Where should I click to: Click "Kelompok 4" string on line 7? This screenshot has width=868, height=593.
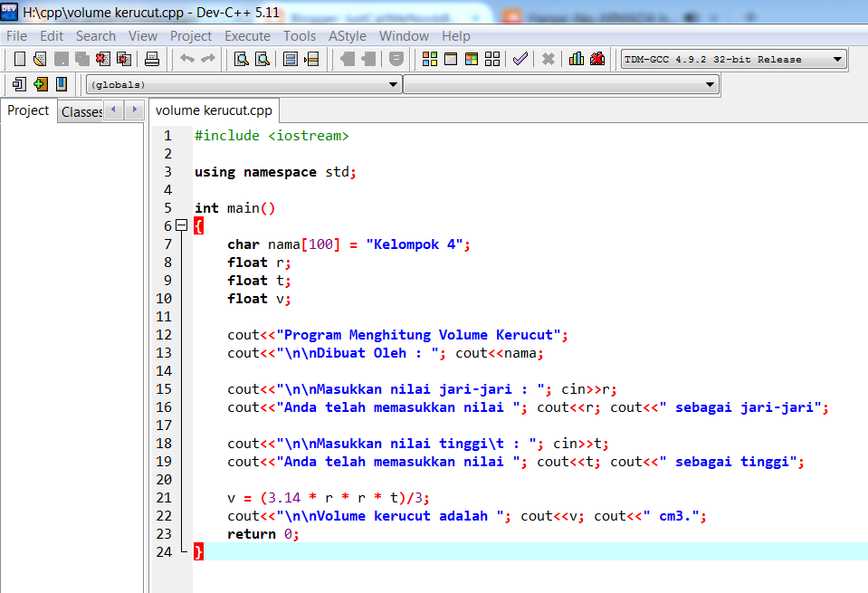coord(414,244)
